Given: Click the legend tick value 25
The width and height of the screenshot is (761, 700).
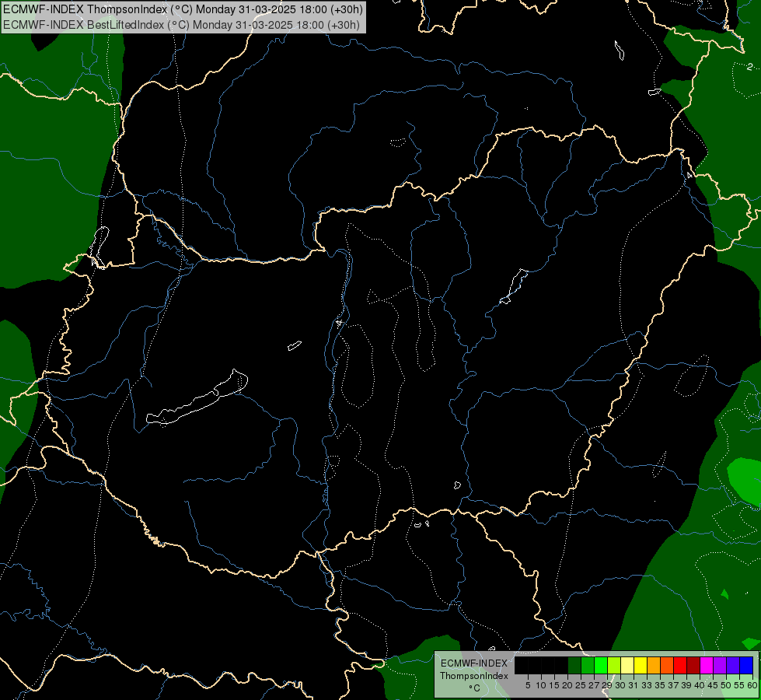Looking at the screenshot, I should pyautogui.click(x=581, y=685).
